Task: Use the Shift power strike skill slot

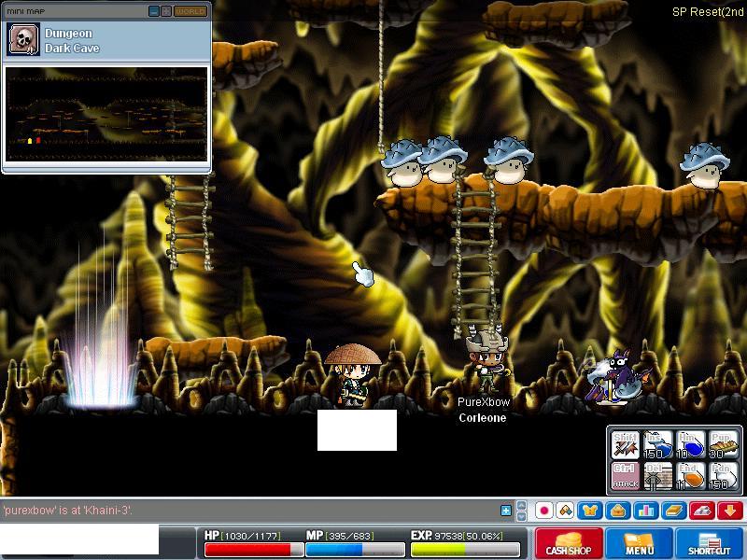Action: point(625,445)
